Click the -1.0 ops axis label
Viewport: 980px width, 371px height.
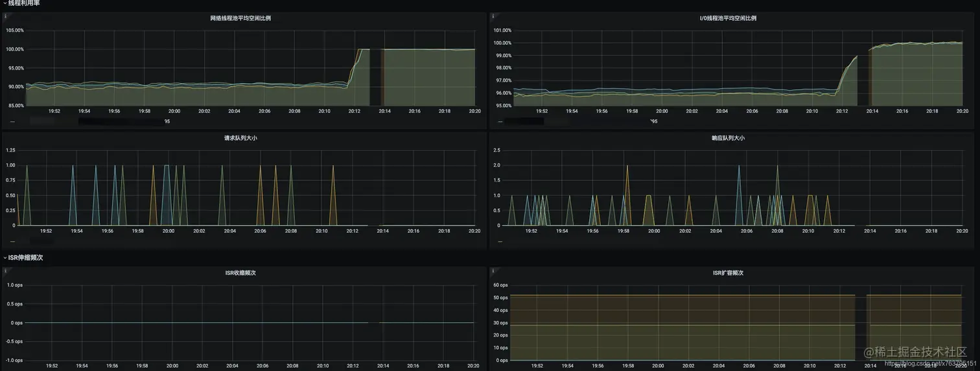[x=14, y=360]
